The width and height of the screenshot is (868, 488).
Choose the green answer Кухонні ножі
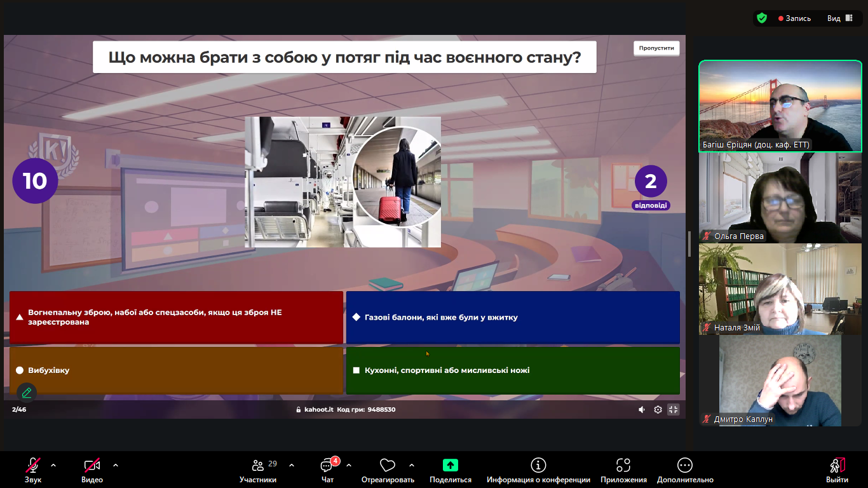point(513,370)
